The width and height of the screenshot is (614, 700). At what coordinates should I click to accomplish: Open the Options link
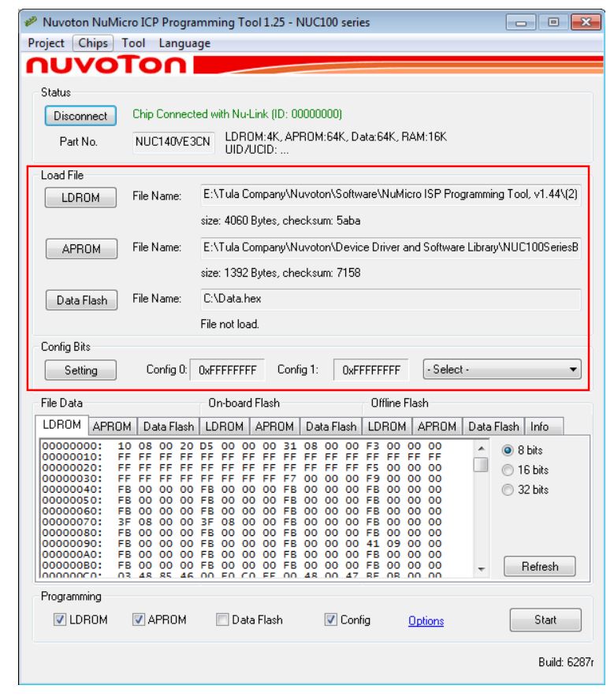[x=426, y=620]
